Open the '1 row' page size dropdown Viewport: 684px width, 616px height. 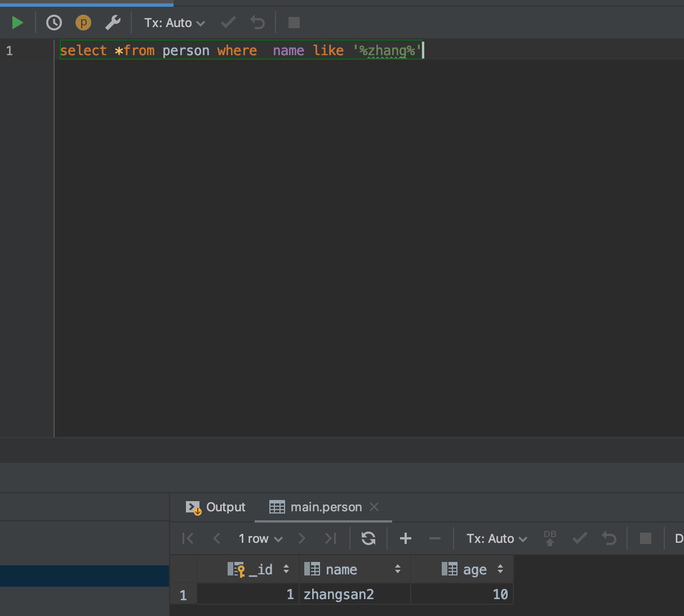pyautogui.click(x=260, y=539)
